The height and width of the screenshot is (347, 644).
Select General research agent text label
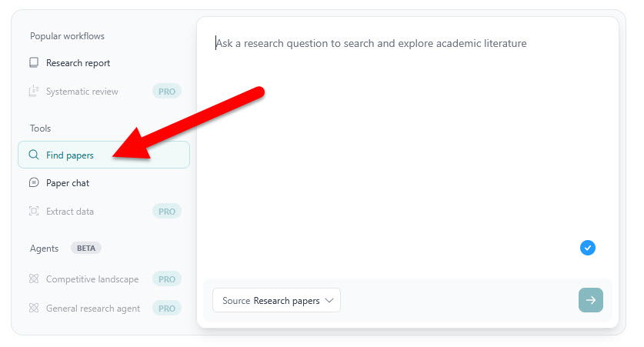93,309
